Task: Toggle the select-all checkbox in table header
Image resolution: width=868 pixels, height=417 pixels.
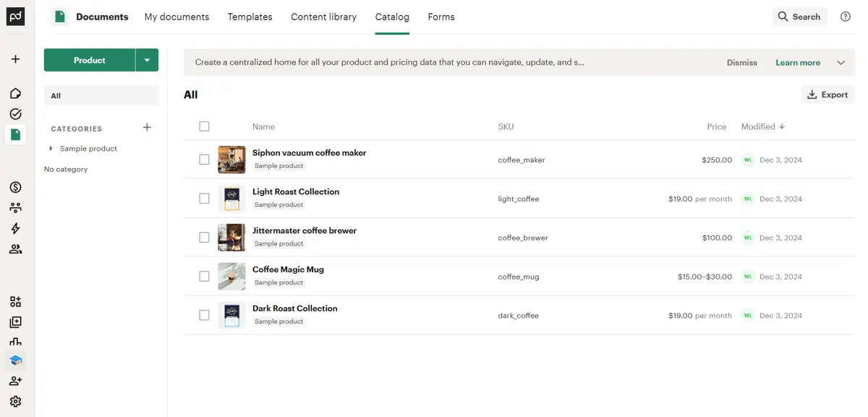Action: (x=204, y=127)
